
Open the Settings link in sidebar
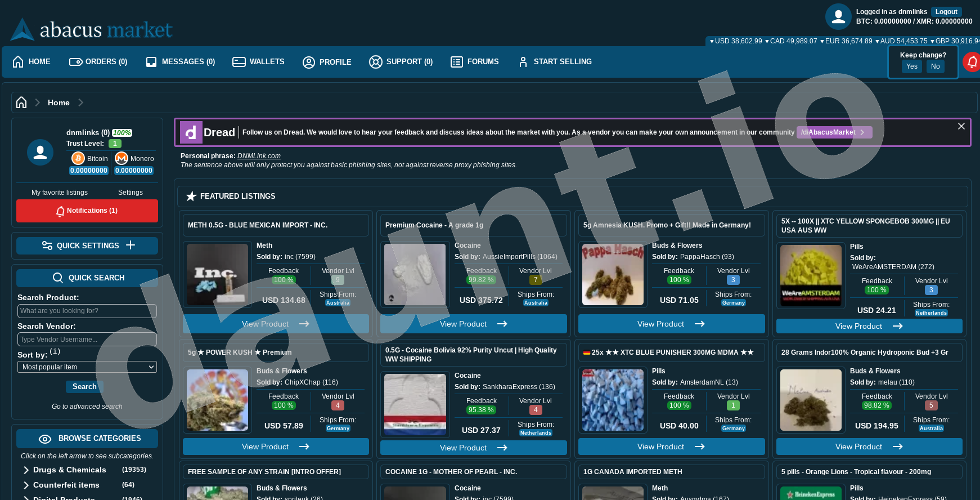coord(131,193)
